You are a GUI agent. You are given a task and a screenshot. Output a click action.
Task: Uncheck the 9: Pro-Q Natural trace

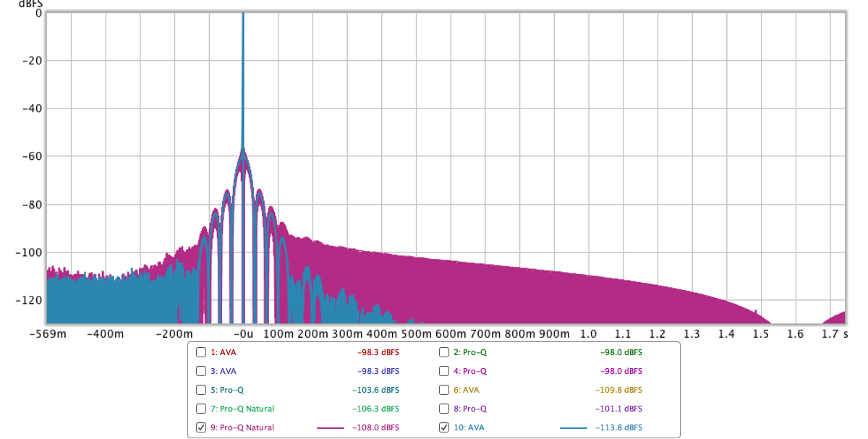pos(201,427)
